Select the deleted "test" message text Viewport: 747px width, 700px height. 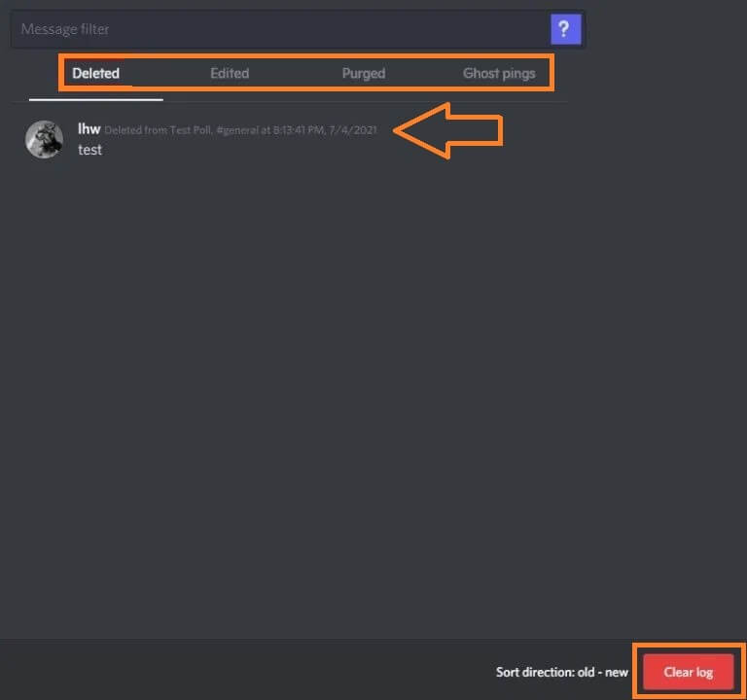coord(89,150)
